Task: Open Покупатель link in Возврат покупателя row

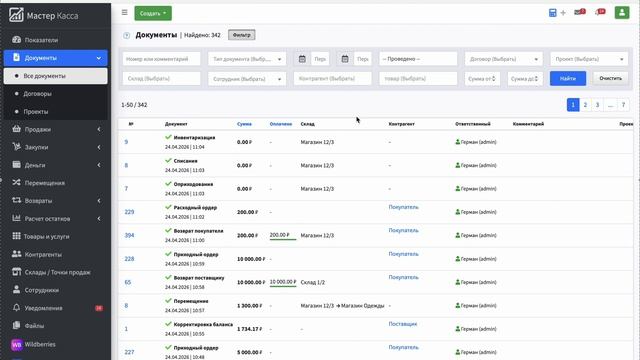Action: click(403, 230)
